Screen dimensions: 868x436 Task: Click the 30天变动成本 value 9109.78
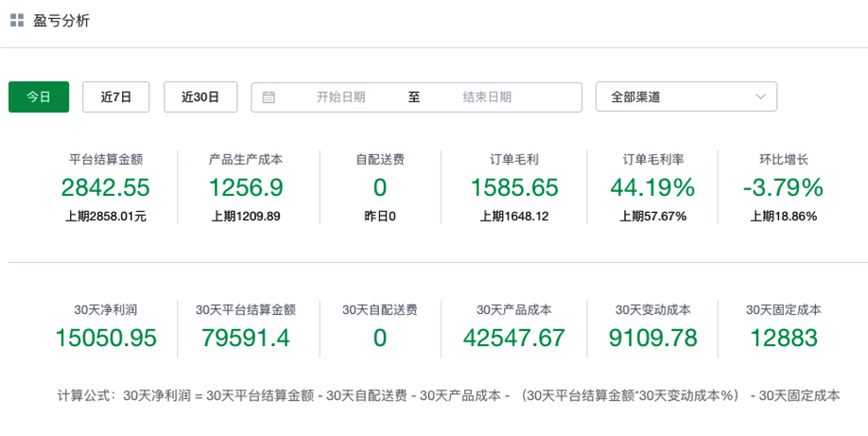[x=652, y=338]
